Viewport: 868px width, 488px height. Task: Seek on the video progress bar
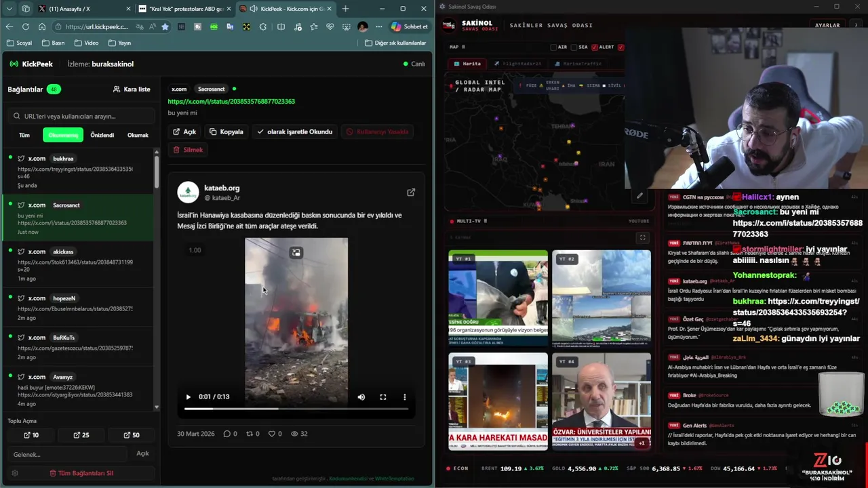pyautogui.click(x=296, y=409)
